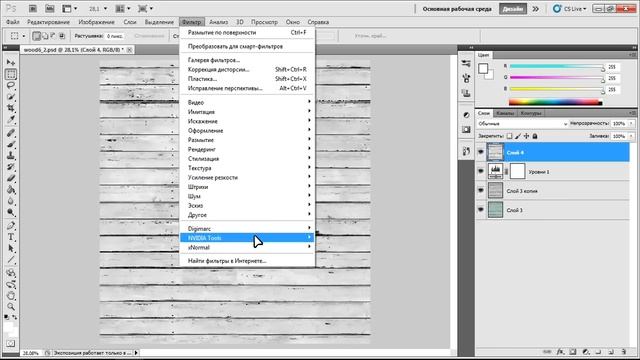
Task: Select the Path Selection arrow tool
Action: 11,249
